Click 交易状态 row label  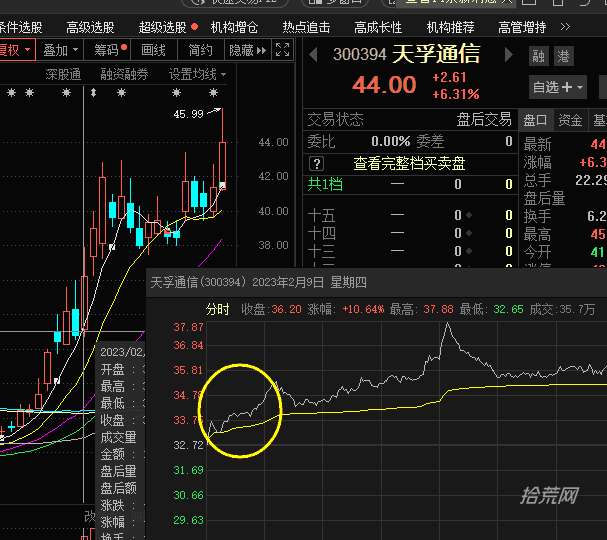pos(335,120)
